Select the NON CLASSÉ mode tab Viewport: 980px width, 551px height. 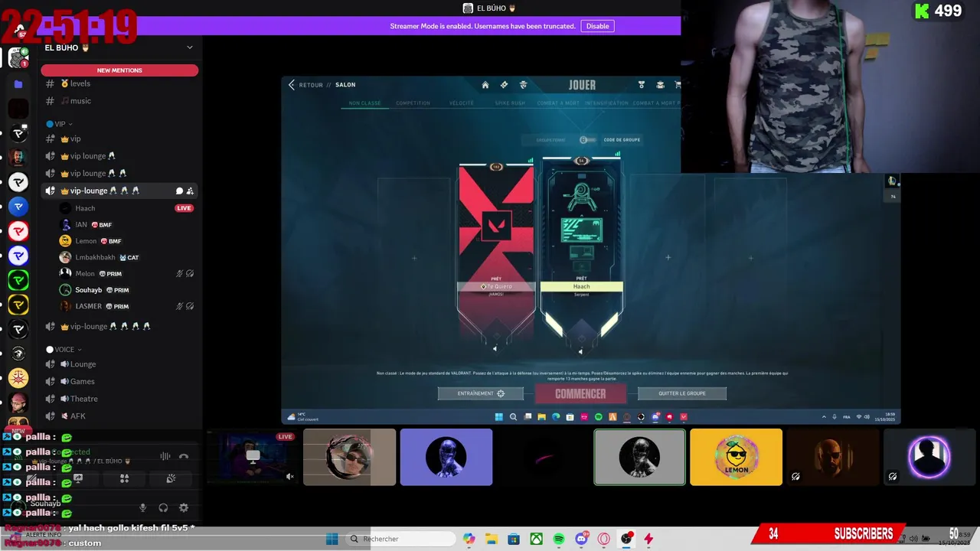pos(364,103)
